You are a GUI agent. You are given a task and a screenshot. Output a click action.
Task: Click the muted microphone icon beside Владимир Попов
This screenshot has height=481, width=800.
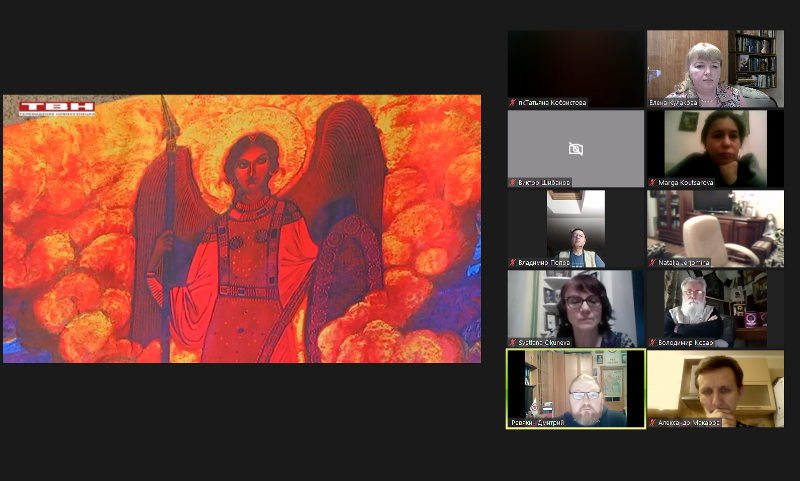coord(513,262)
